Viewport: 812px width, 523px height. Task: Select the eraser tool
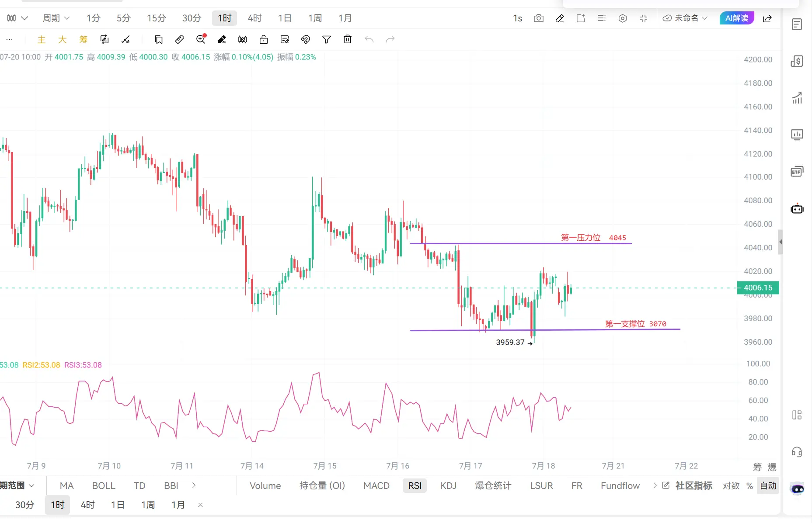(222, 40)
